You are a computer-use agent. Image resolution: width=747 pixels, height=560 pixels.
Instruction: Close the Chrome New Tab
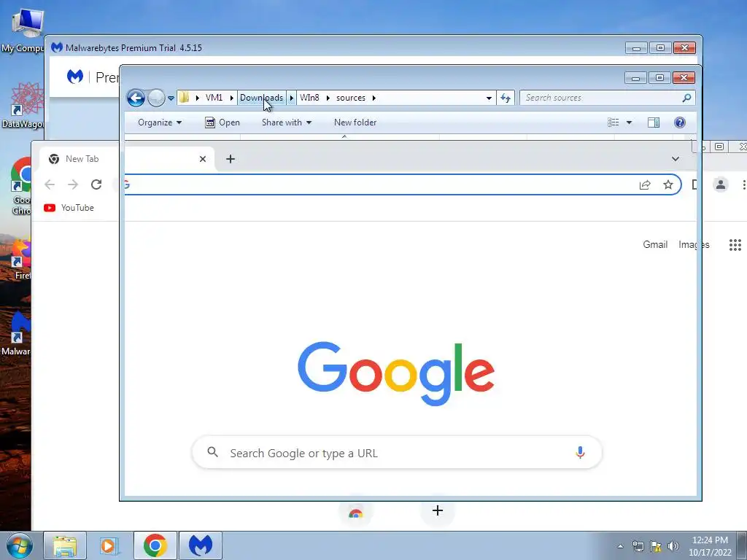pyautogui.click(x=203, y=159)
